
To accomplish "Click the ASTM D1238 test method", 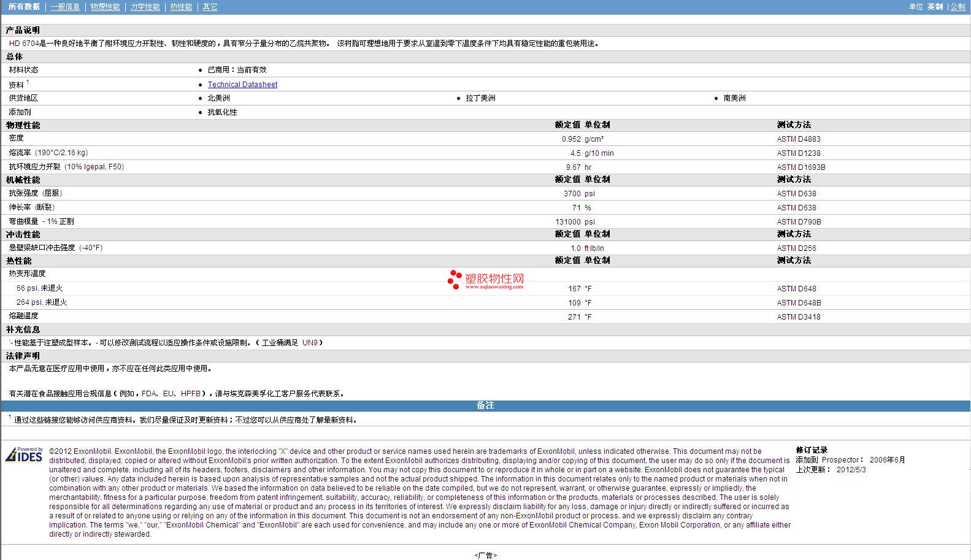I will click(799, 153).
